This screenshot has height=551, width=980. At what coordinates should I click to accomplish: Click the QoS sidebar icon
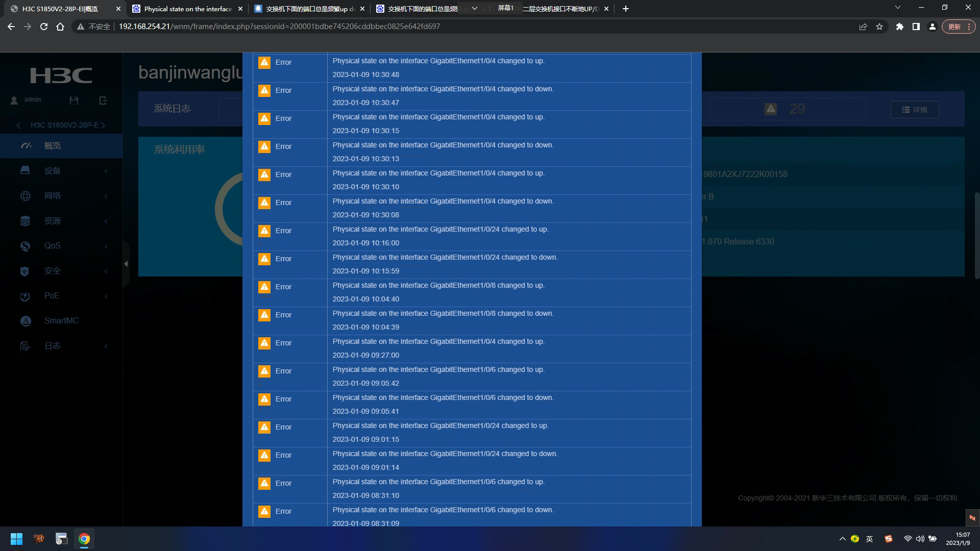(25, 246)
